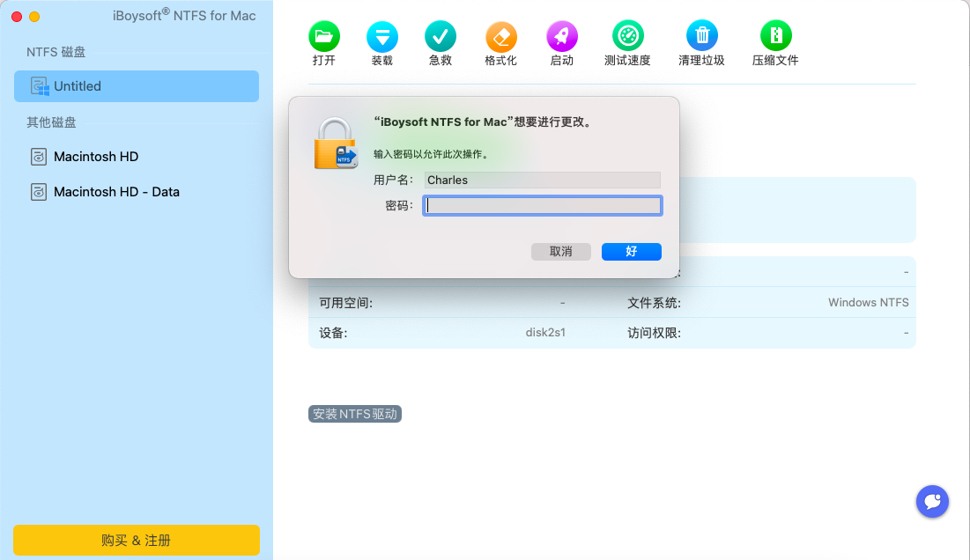The image size is (970, 560).
Task: Open the 测试速度 speed test tool
Action: (x=627, y=35)
